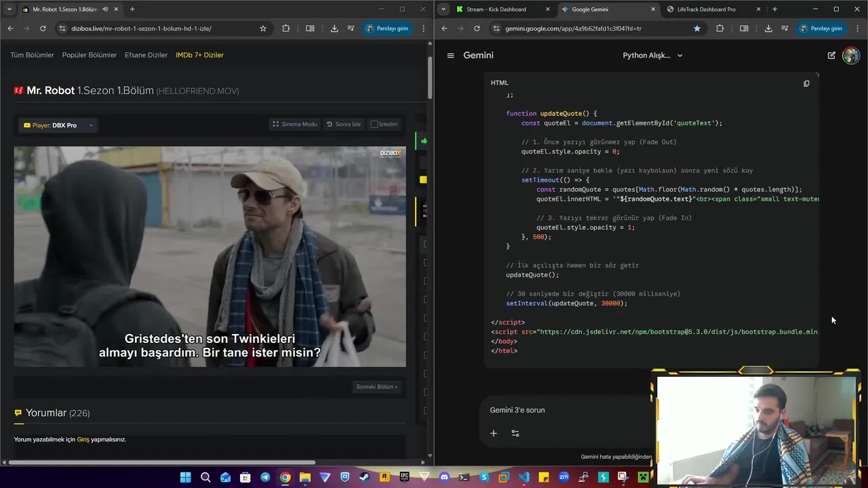Viewport: 868px width, 488px height.
Task: Open a new tab in dizibox window
Action: click(132, 9)
